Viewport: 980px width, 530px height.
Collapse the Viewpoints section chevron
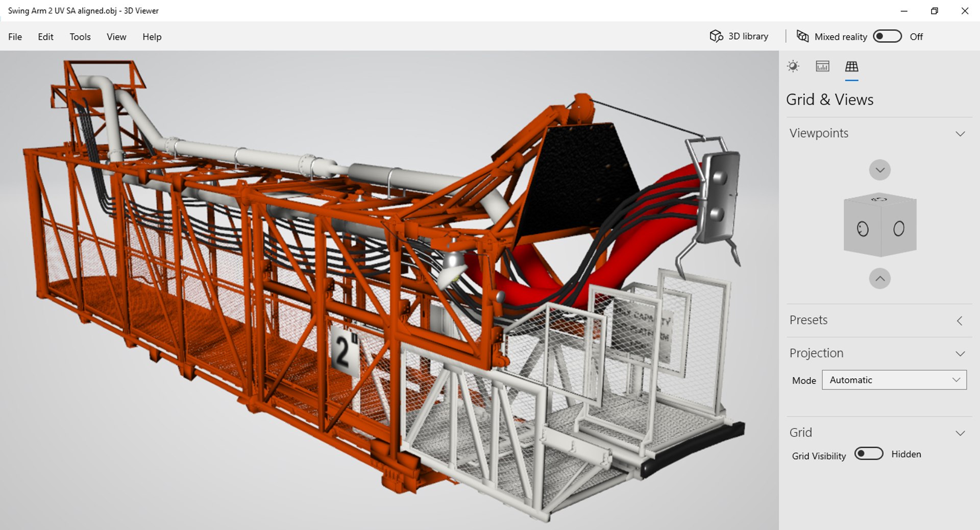960,134
